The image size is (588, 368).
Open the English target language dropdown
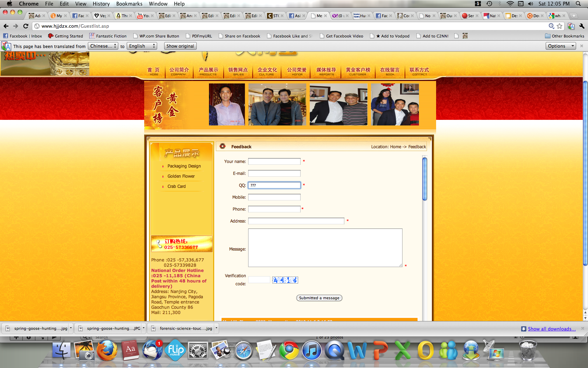pyautogui.click(x=141, y=46)
